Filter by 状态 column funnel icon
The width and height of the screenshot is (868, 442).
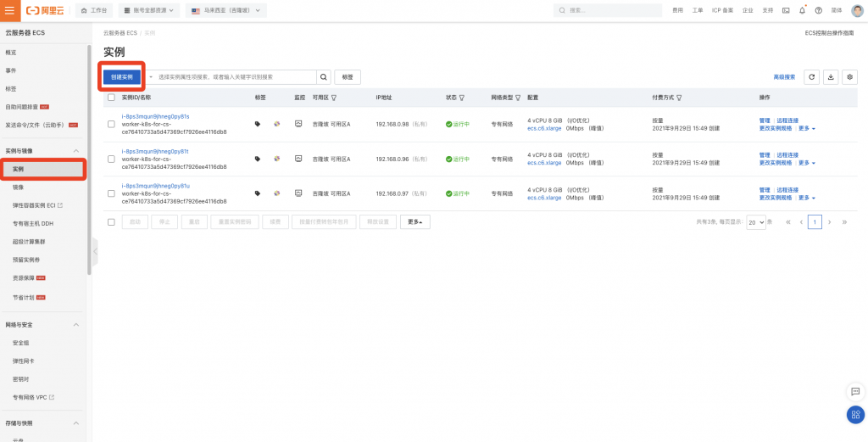pyautogui.click(x=462, y=98)
